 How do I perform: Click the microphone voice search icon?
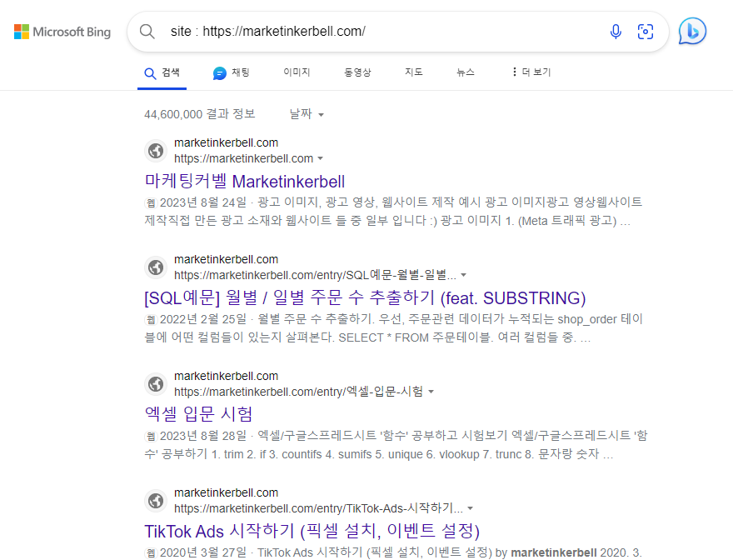616,31
